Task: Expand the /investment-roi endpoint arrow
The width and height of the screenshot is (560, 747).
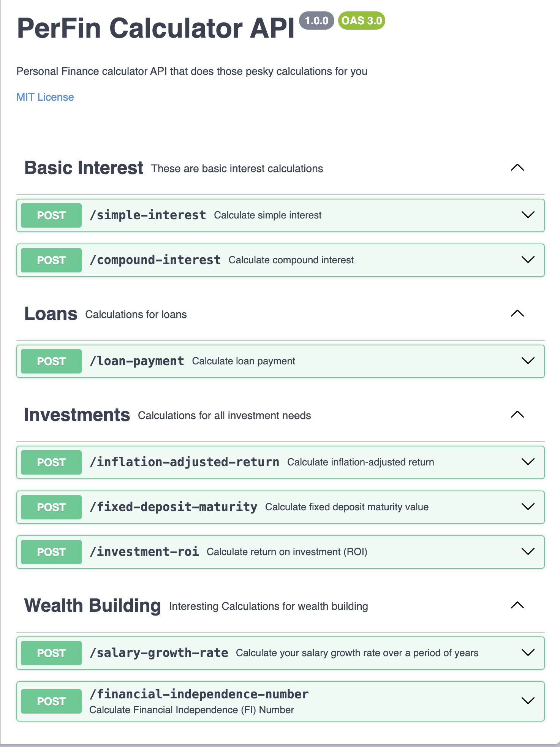Action: [x=528, y=552]
